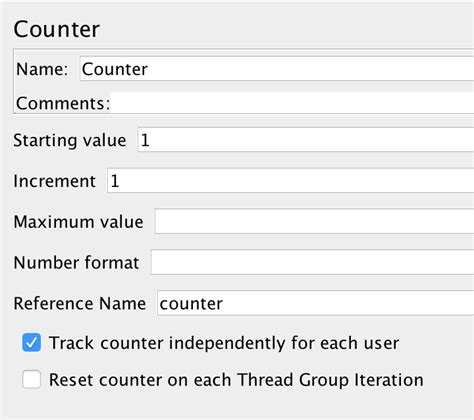This screenshot has height=420, width=474.
Task: Click the Name input field containing Counter
Action: tap(277, 69)
